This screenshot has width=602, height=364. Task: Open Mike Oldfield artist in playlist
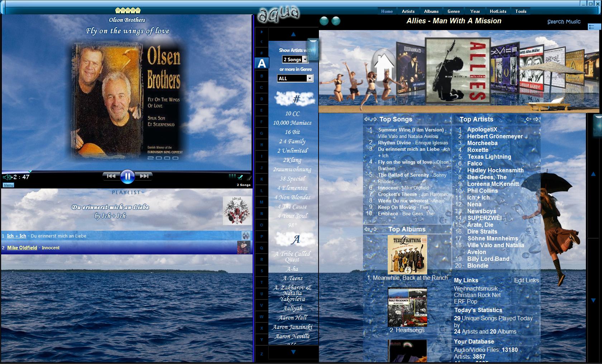[x=22, y=248]
